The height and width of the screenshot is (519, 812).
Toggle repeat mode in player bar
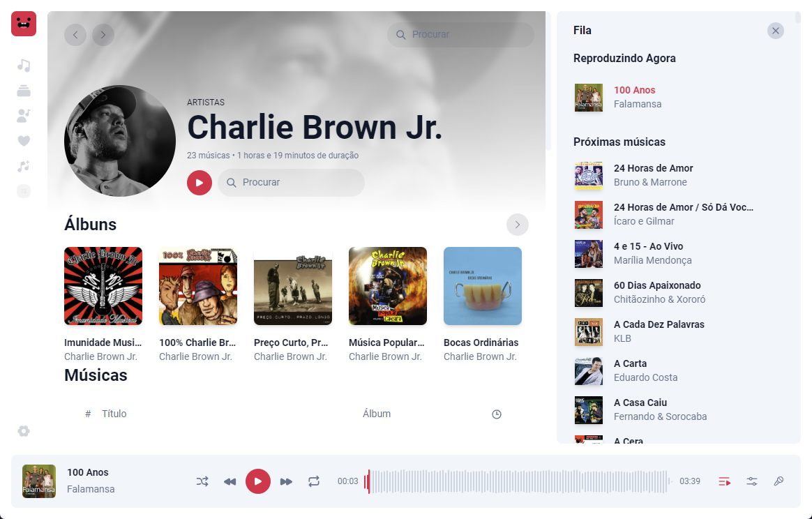coord(314,482)
